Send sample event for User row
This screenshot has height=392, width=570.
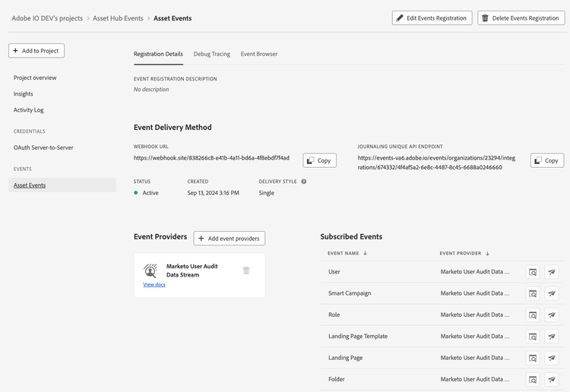pos(552,272)
